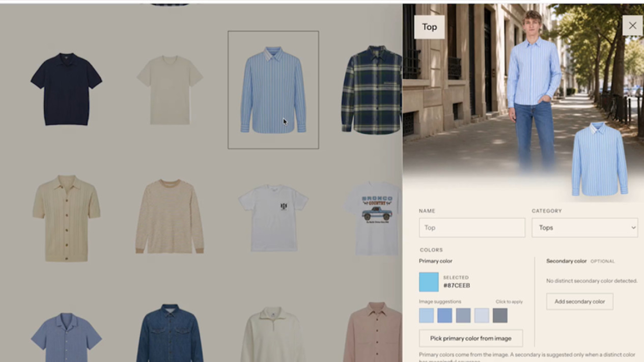The image size is (644, 362).
Task: Click the shirt cutout on model preview
Action: (x=599, y=159)
